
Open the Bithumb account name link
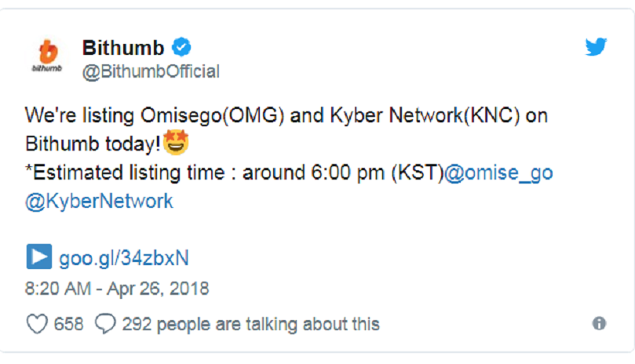[x=123, y=47]
